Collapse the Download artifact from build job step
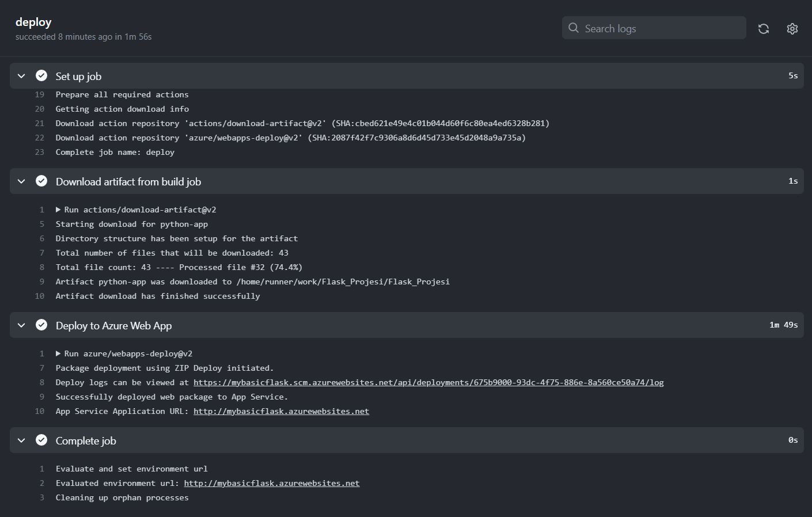Image resolution: width=812 pixels, height=517 pixels. click(x=21, y=181)
